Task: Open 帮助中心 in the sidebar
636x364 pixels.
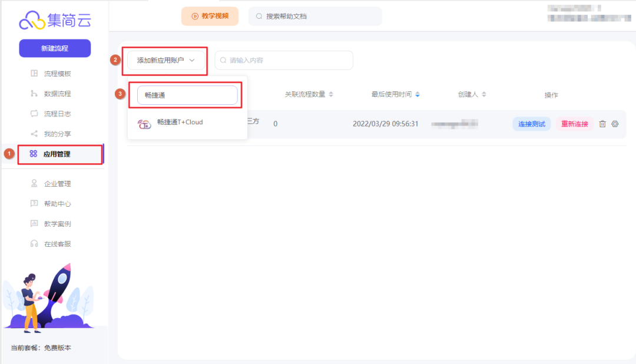Action: point(57,204)
